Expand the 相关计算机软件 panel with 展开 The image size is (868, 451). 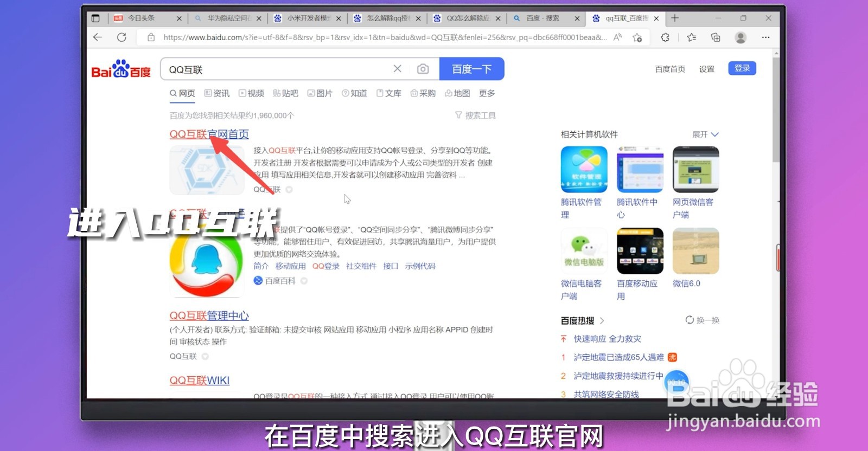[705, 134]
